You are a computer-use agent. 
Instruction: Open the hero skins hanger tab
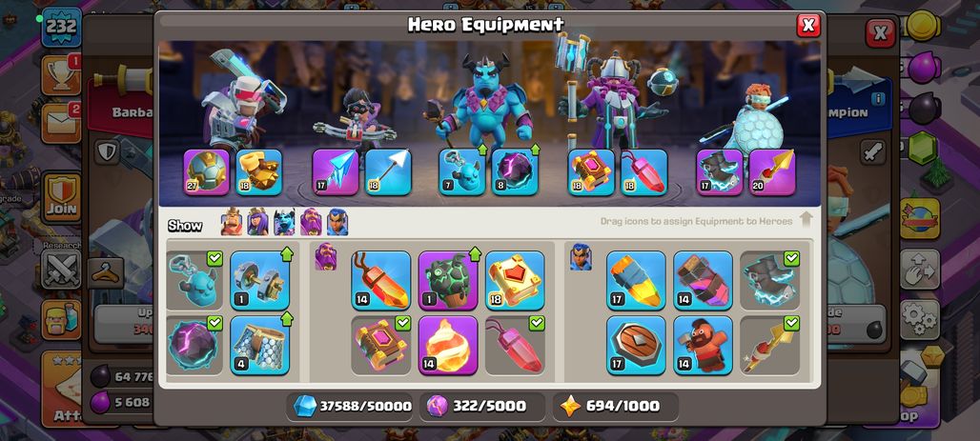[105, 273]
